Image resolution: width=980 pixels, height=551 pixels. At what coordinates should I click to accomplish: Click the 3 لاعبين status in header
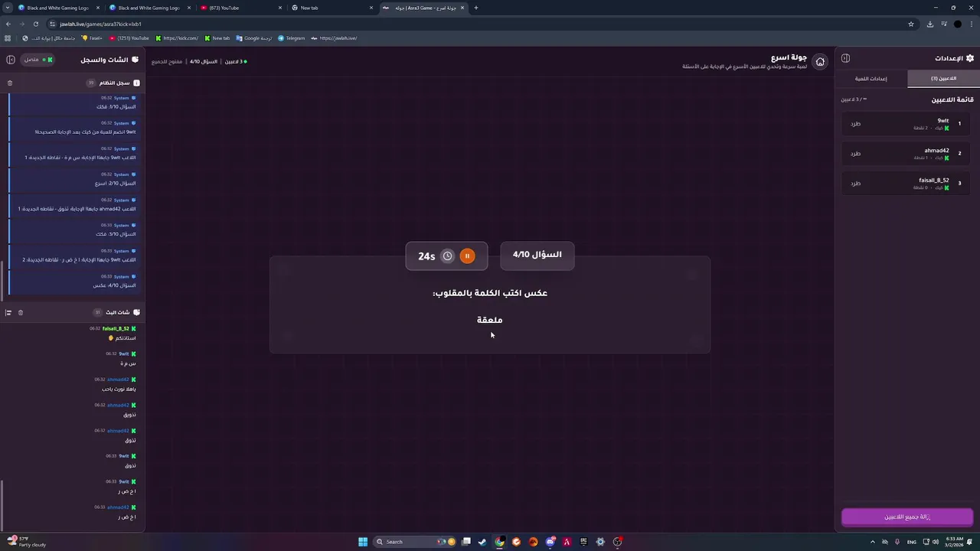(x=235, y=61)
